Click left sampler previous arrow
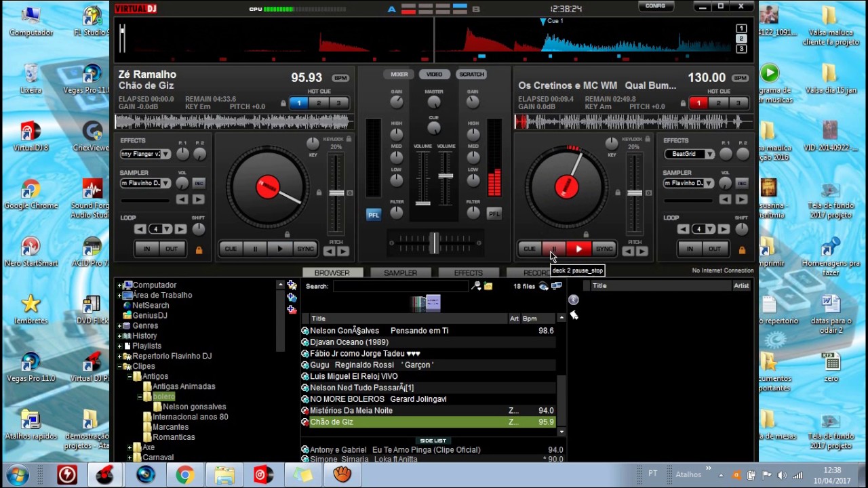868x488 pixels. point(182,199)
